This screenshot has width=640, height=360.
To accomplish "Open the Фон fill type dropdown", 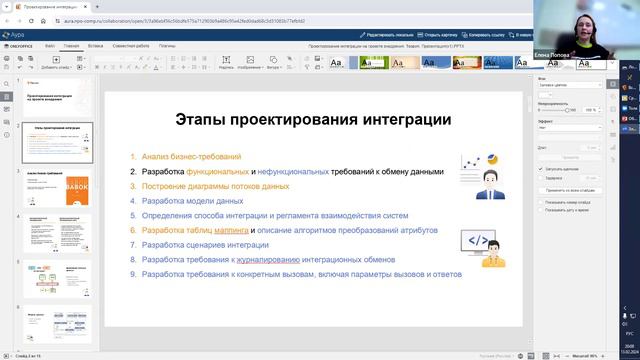I will (x=570, y=85).
